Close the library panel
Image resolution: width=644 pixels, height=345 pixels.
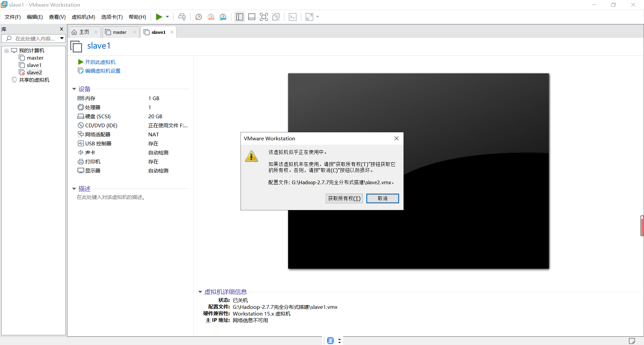pos(61,29)
